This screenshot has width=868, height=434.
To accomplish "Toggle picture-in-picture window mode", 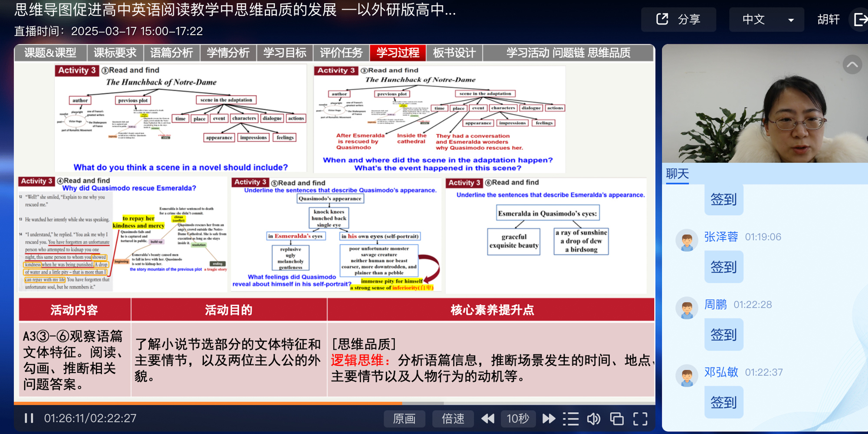I will [617, 418].
